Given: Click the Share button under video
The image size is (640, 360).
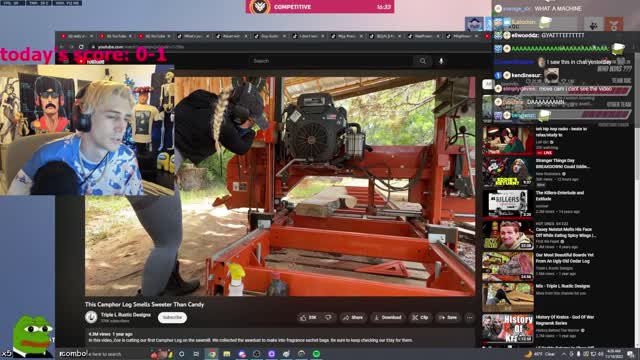Looking at the screenshot, I should [x=353, y=318].
